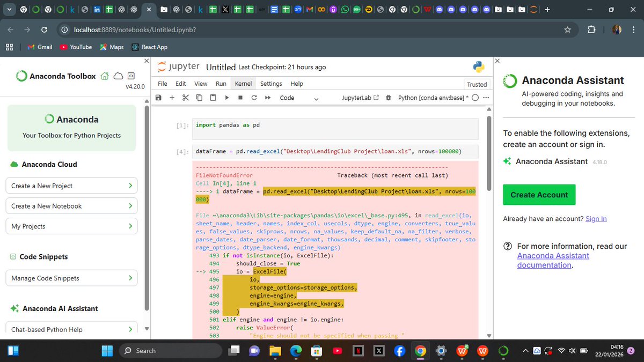Cut the selected cell with the scissors icon
This screenshot has height=362, width=644.
[x=186, y=98]
